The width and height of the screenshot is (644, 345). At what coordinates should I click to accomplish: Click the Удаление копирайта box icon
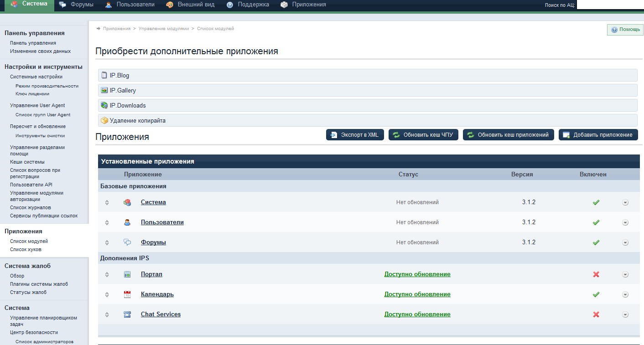(x=104, y=120)
